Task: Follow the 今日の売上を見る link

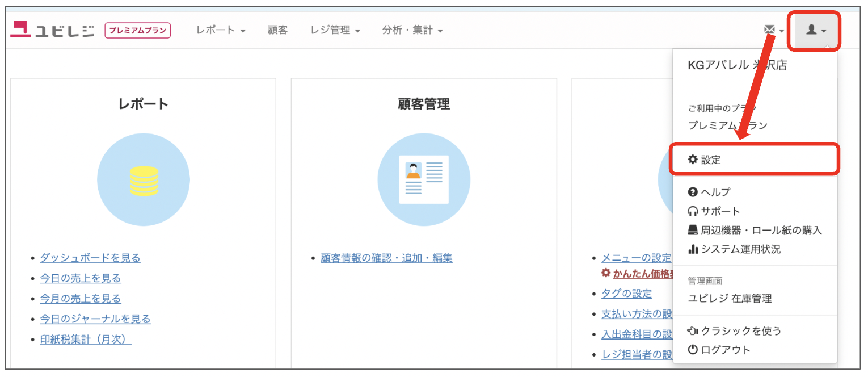Action: 81,278
